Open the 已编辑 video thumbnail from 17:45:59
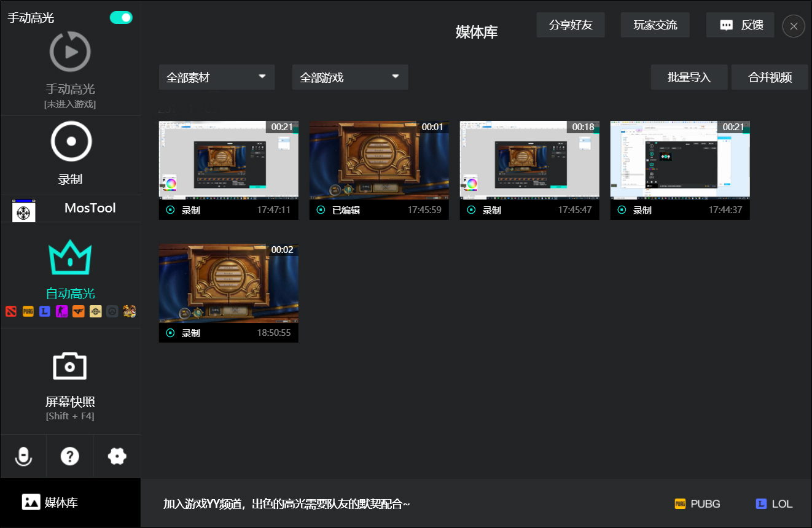The height and width of the screenshot is (528, 812). (x=379, y=170)
